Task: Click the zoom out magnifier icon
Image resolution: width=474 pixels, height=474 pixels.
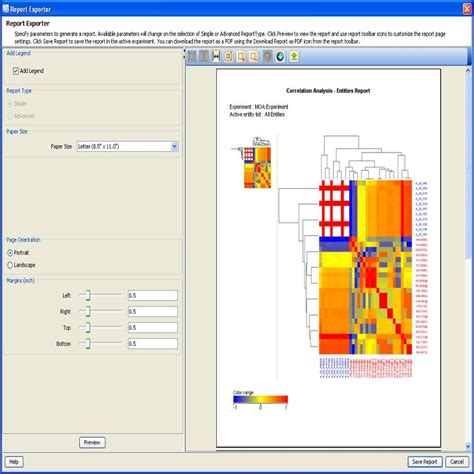Action: (254, 56)
